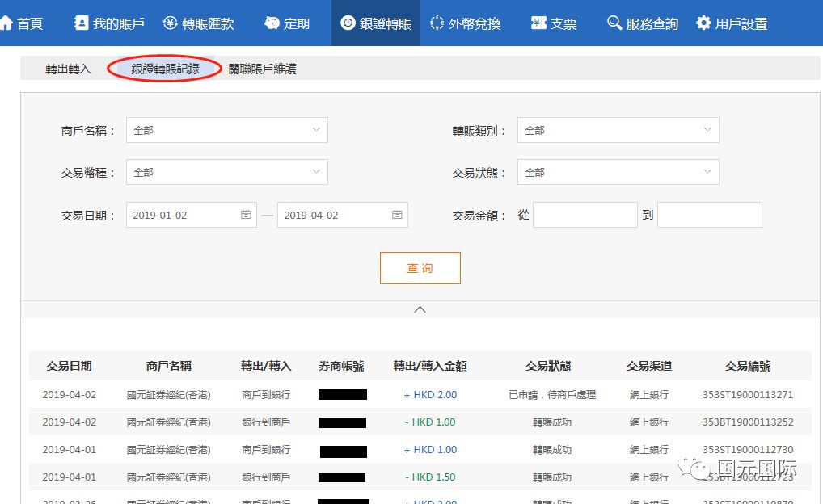Viewport: 823px width, 504px height.
Task: Open calendar icon of start date field
Action: click(246, 215)
